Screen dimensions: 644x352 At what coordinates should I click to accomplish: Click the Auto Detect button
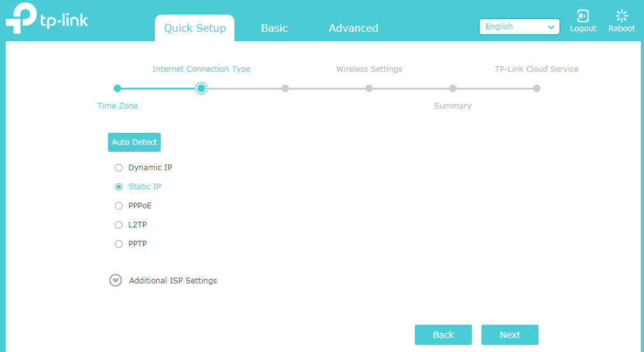coord(134,142)
